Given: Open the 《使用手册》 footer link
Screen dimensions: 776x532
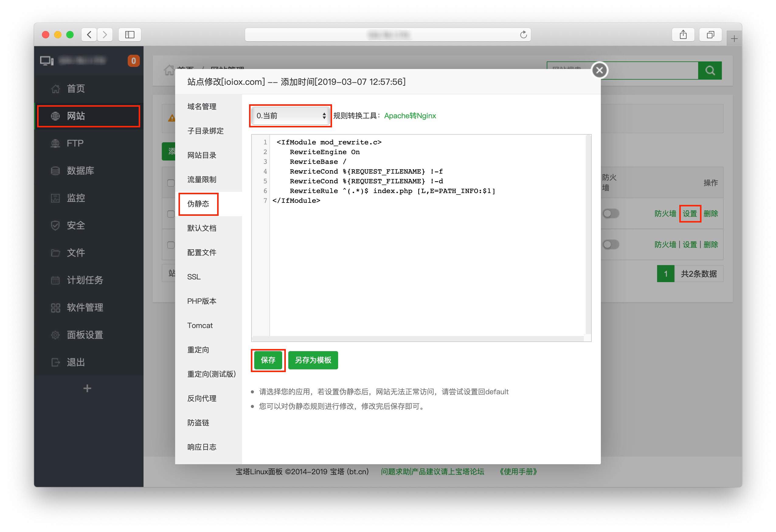Looking at the screenshot, I should click(x=518, y=472).
